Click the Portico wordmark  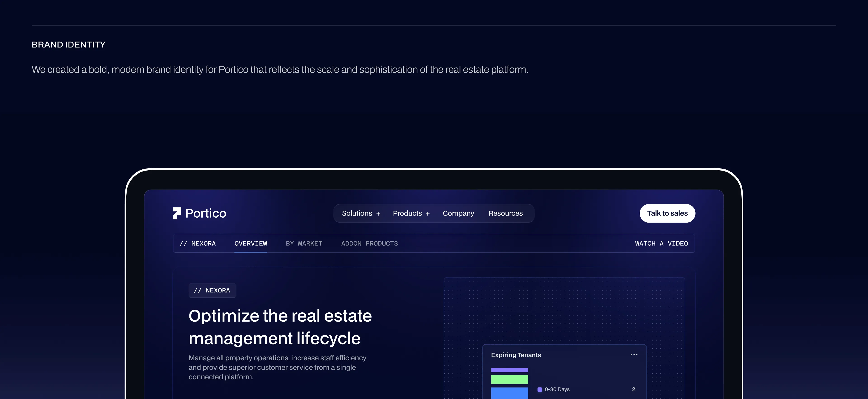coord(205,214)
